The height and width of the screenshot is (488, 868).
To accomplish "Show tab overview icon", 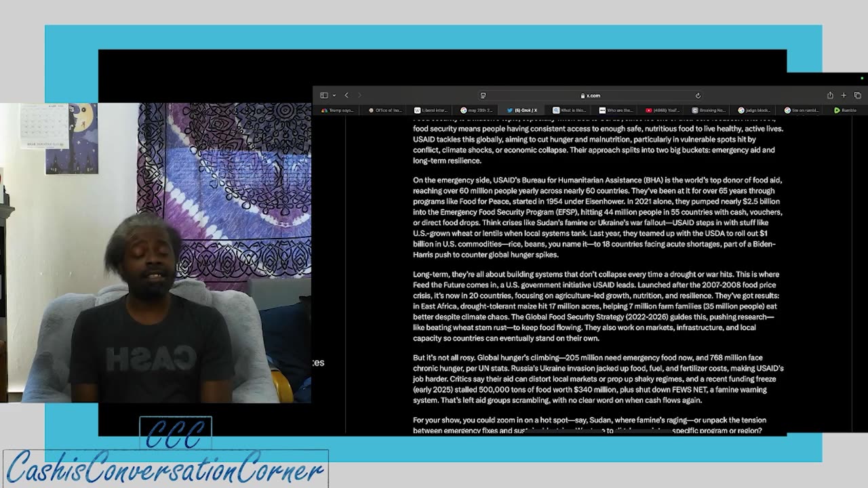I will tap(857, 96).
